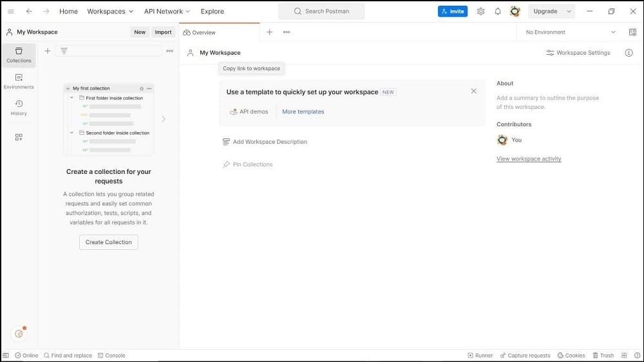The height and width of the screenshot is (362, 644).
Task: Open the help icon in status bar
Action: (x=637, y=356)
